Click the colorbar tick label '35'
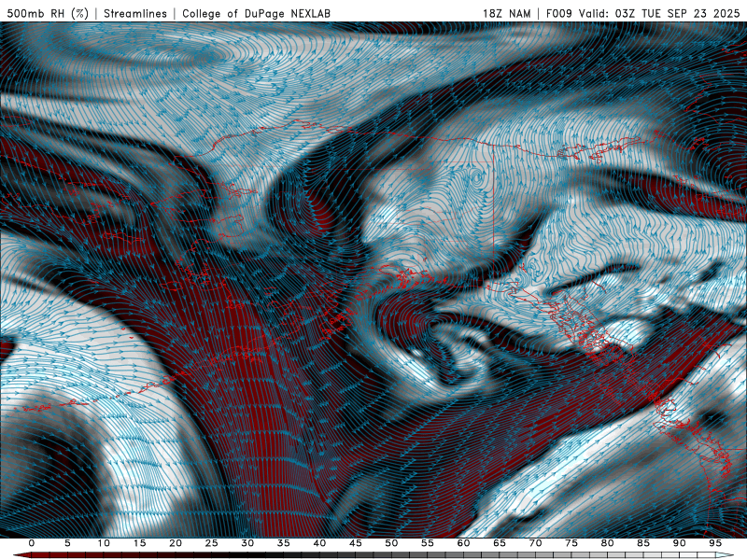The image size is (747, 560). (284, 543)
